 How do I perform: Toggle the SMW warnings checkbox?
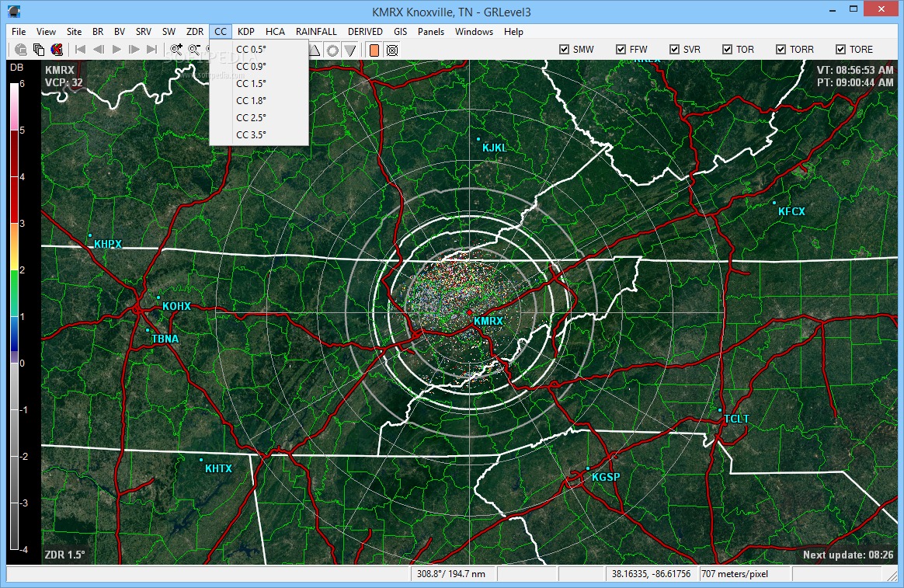565,50
